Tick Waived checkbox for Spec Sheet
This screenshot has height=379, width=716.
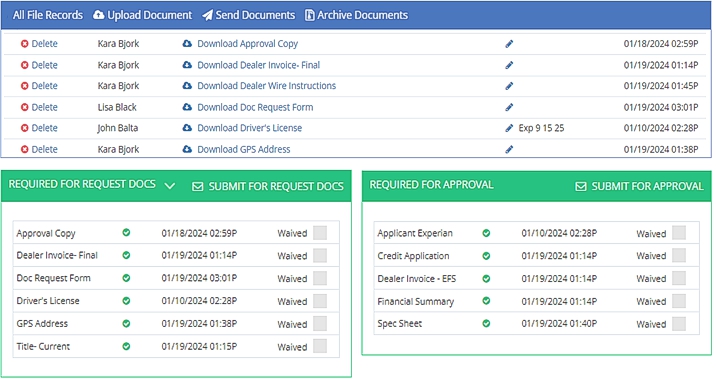point(679,324)
